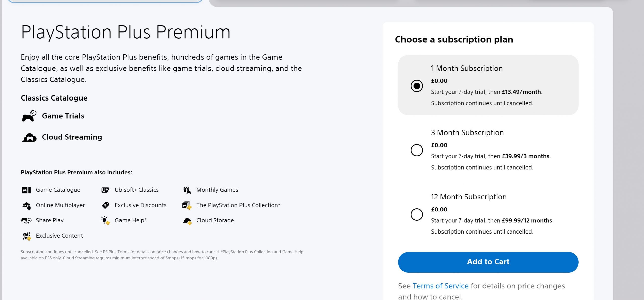644x300 pixels.
Task: Click the Monthly Games gift icon
Action: [x=187, y=190]
